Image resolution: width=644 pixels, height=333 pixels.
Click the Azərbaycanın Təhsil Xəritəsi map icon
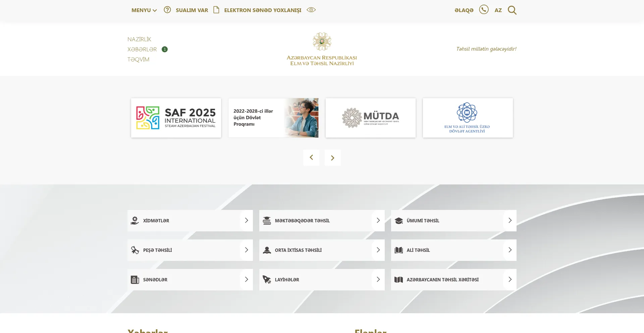tap(398, 280)
